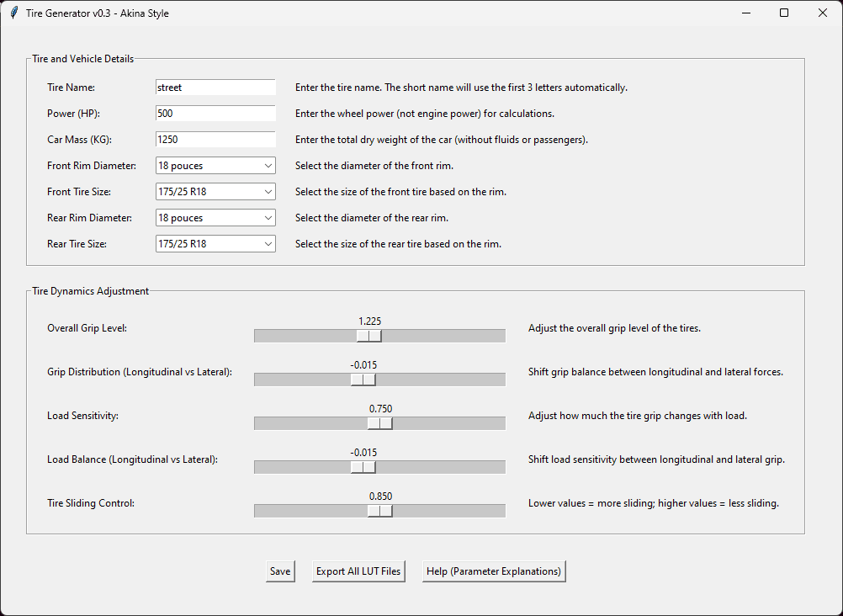
Task: Click Export All LUT Files button
Action: point(358,571)
